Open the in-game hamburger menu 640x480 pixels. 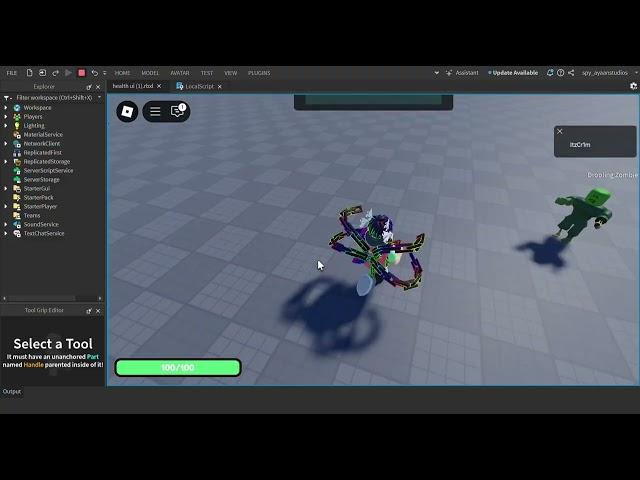pyautogui.click(x=155, y=111)
